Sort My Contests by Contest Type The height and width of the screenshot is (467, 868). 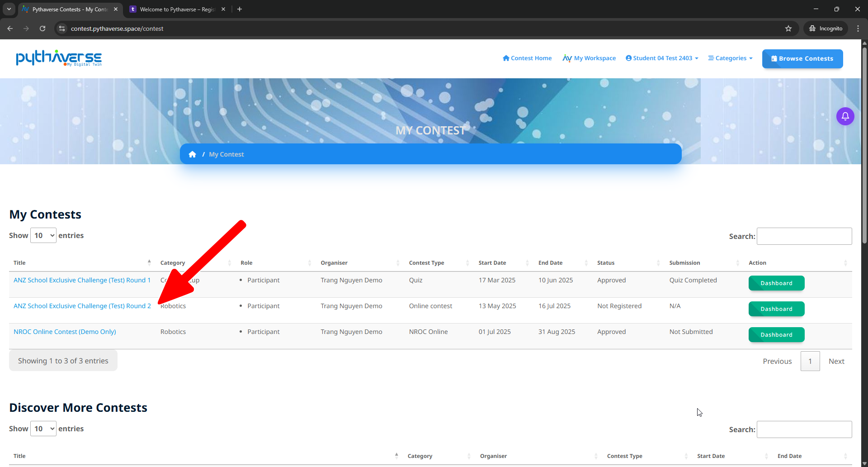click(439, 262)
